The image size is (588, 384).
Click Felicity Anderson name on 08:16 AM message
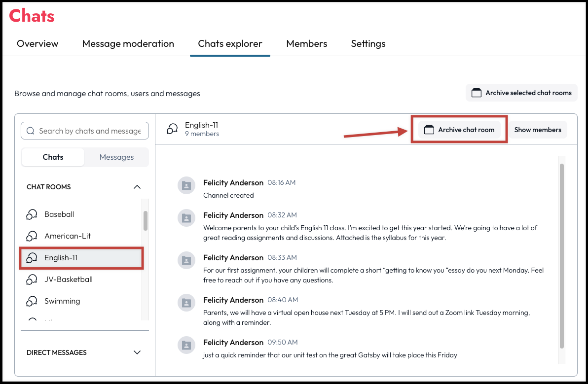click(x=233, y=183)
